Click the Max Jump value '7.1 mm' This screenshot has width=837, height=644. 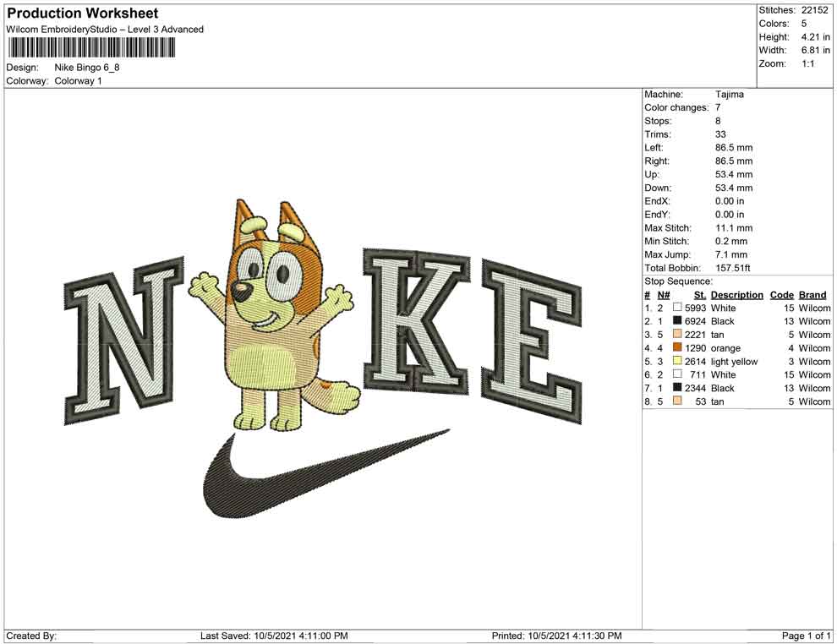tap(731, 254)
